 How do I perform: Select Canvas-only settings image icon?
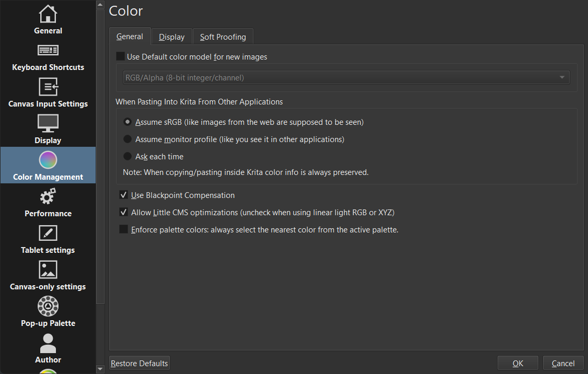(x=48, y=270)
